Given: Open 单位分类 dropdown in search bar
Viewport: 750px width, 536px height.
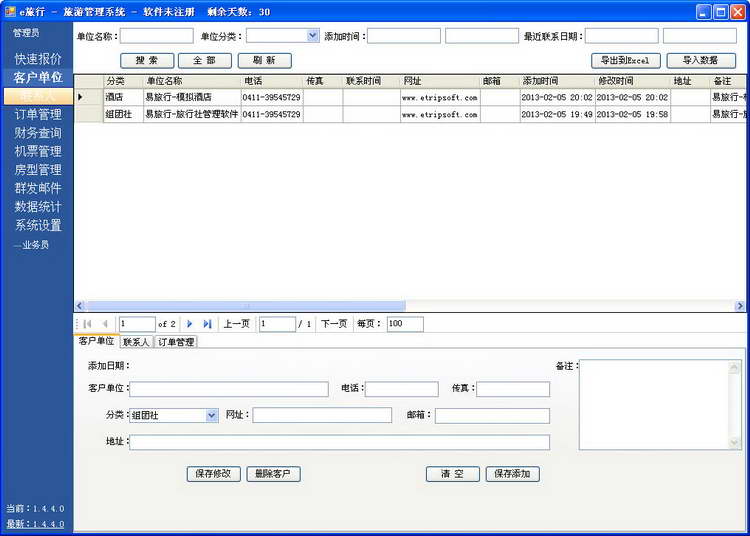Looking at the screenshot, I should [x=313, y=36].
